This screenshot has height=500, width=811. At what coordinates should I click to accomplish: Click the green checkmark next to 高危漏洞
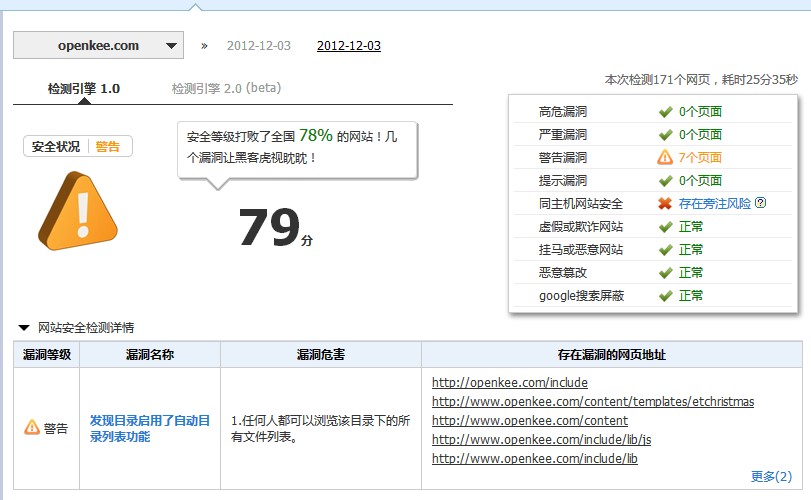pyautogui.click(x=665, y=111)
